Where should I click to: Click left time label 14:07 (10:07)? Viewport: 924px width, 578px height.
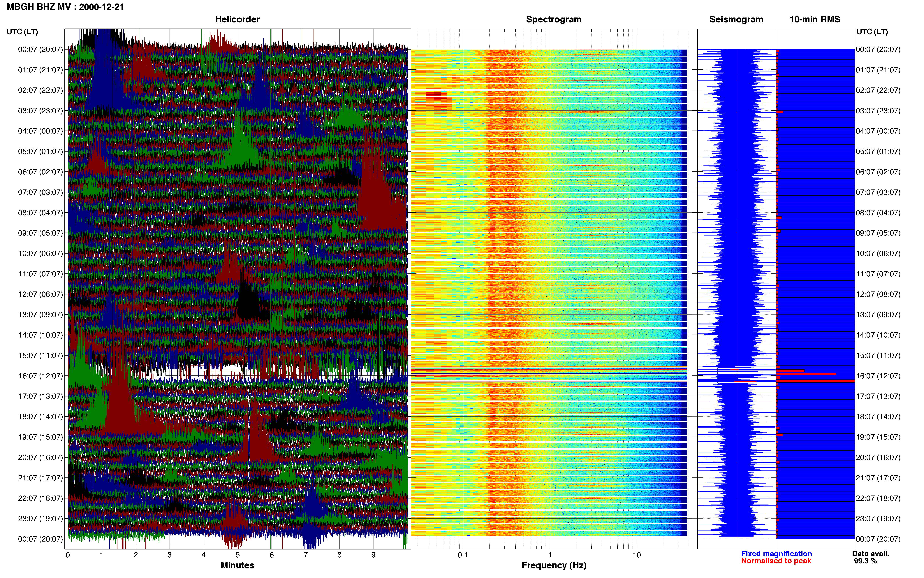[x=41, y=335]
